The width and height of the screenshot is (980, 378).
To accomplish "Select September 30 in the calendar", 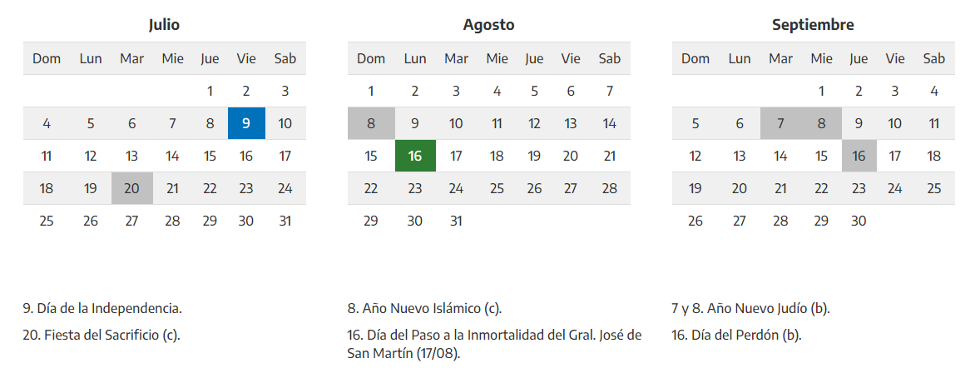I will tap(859, 221).
